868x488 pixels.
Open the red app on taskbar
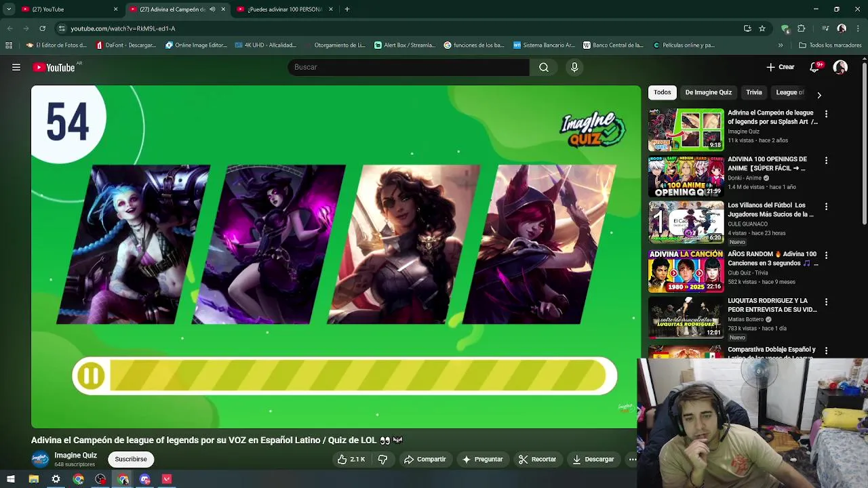[x=167, y=479]
